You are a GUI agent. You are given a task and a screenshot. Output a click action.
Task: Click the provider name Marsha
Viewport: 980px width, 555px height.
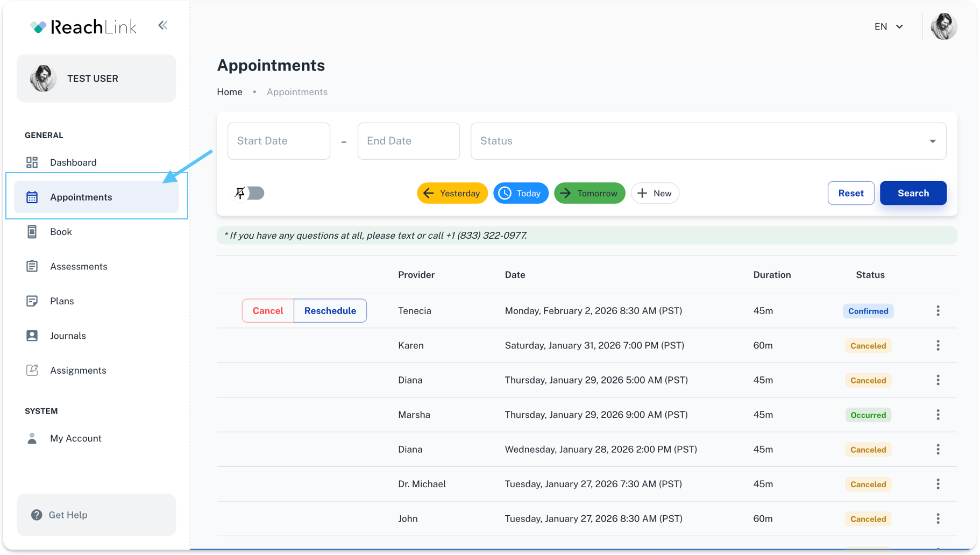pos(414,415)
